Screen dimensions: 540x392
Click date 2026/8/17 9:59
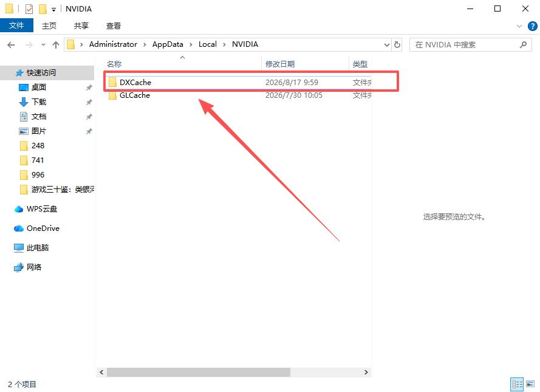(x=292, y=83)
